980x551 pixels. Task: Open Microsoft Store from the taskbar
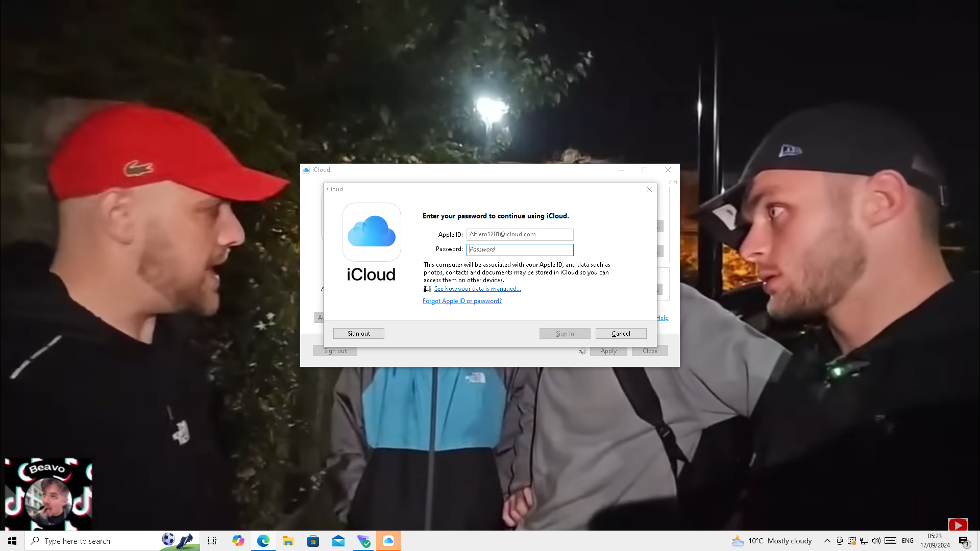pyautogui.click(x=313, y=541)
